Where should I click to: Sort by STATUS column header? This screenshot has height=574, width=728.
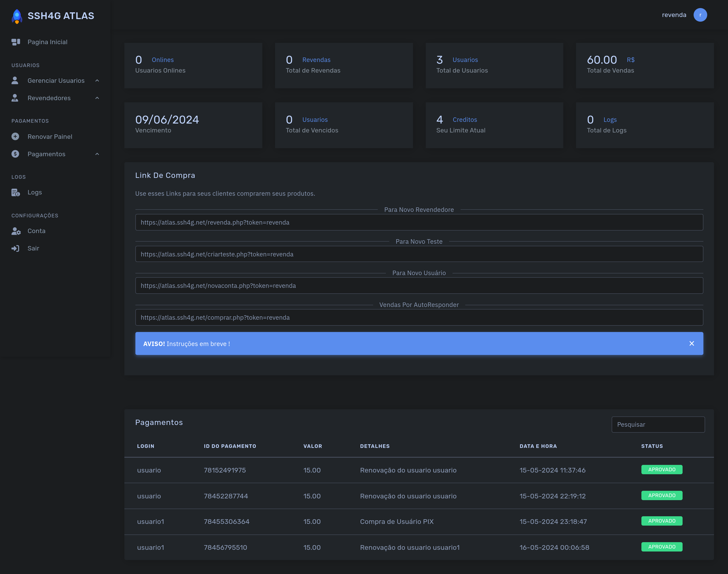652,446
